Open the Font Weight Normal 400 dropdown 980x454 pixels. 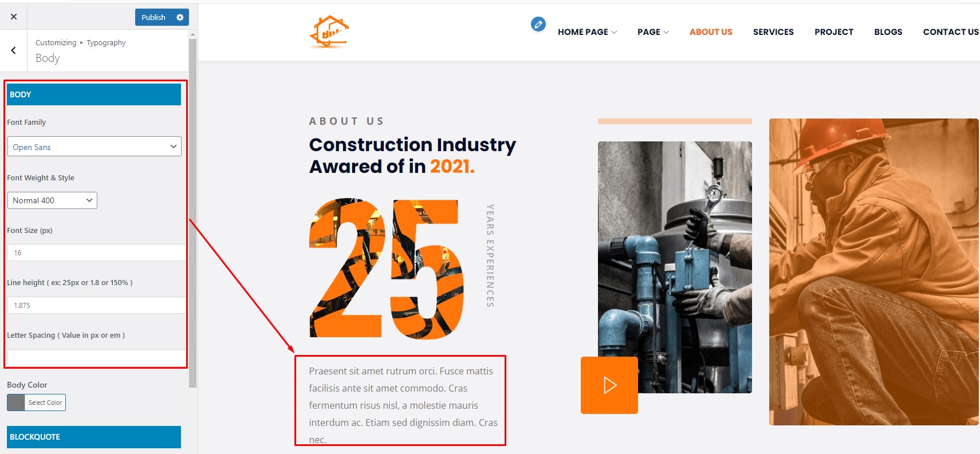pyautogui.click(x=52, y=200)
